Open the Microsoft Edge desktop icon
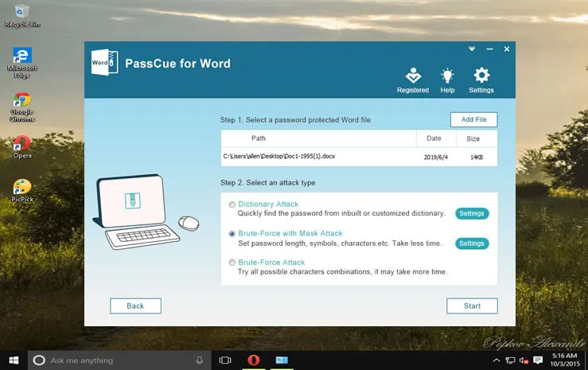 pos(22,63)
